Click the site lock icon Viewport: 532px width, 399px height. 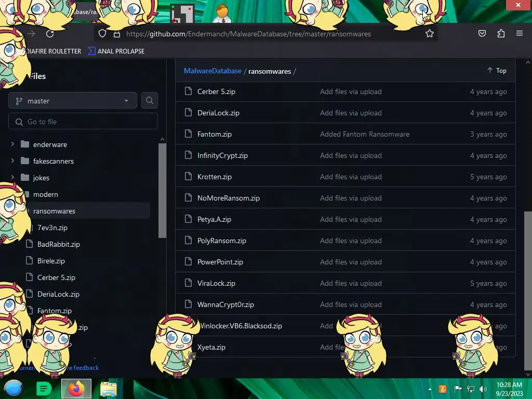coord(117,34)
